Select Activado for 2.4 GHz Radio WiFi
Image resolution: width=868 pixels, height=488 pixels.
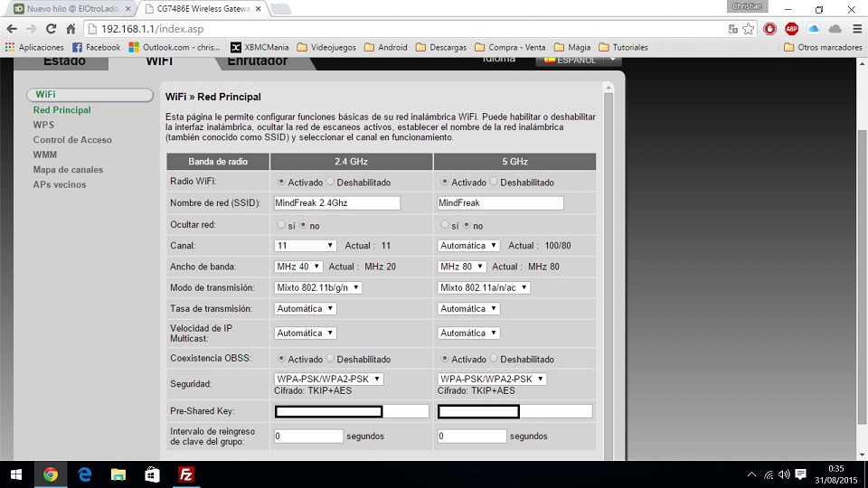click(281, 182)
